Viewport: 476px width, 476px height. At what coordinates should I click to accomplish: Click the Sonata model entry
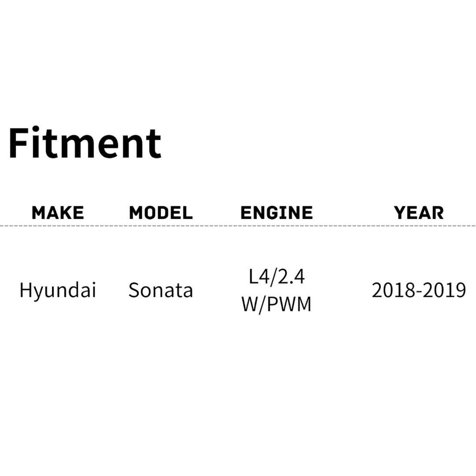161,290
